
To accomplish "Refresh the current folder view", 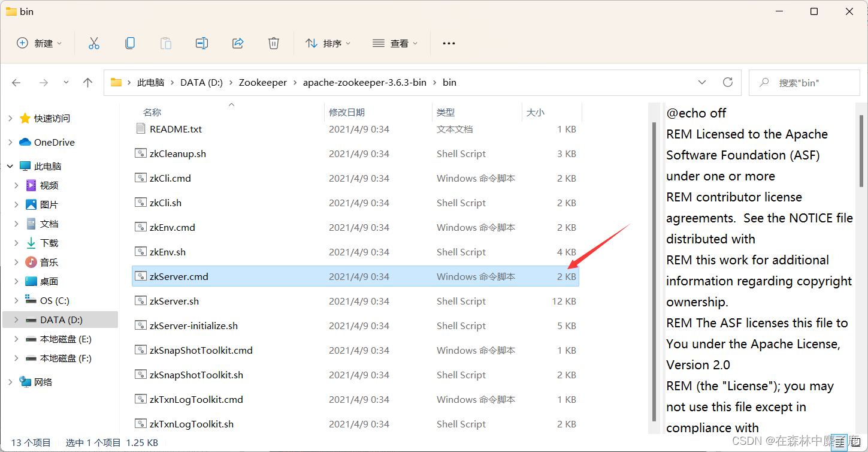I will coord(728,82).
